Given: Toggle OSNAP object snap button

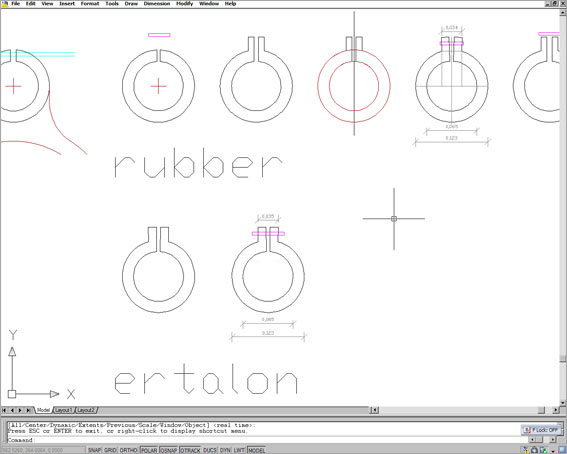Looking at the screenshot, I should (x=169, y=450).
